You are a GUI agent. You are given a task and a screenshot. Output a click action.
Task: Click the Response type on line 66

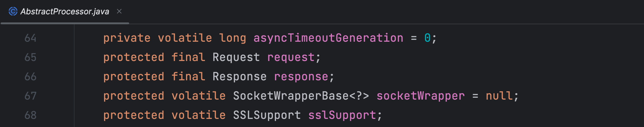tap(239, 77)
